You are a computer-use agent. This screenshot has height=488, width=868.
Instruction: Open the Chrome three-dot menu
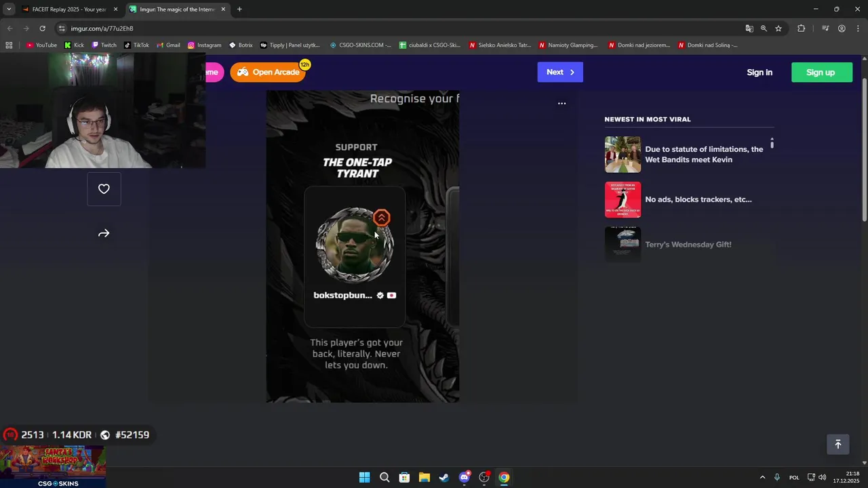858,28
